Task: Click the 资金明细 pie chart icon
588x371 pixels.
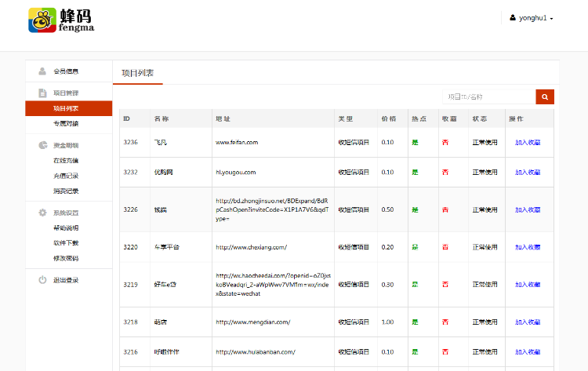Action: [43, 145]
